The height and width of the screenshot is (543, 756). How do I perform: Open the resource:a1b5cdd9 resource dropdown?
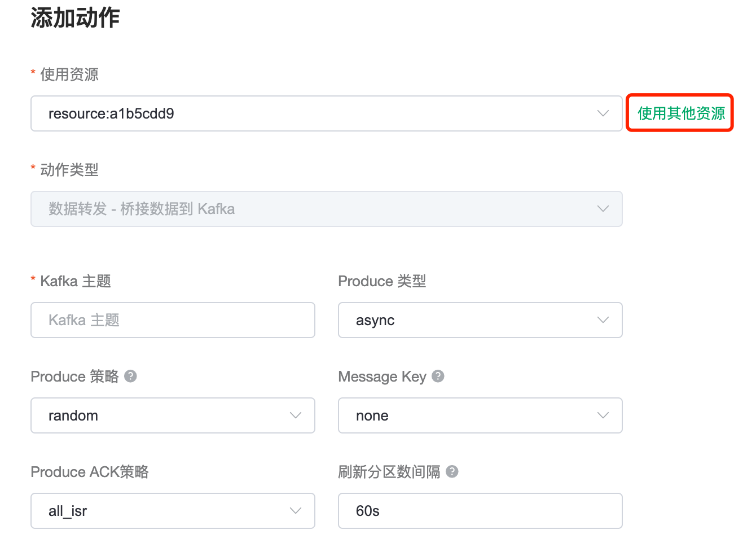pos(316,113)
